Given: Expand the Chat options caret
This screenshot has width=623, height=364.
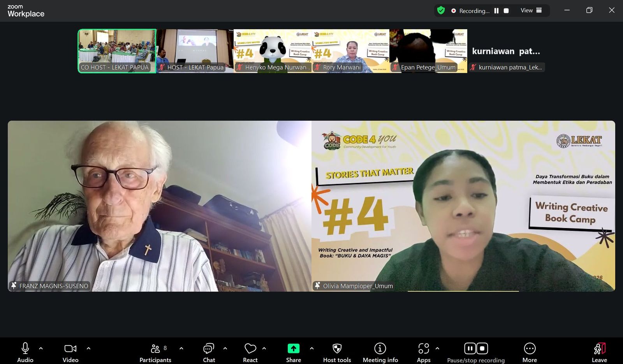Looking at the screenshot, I should tap(225, 348).
